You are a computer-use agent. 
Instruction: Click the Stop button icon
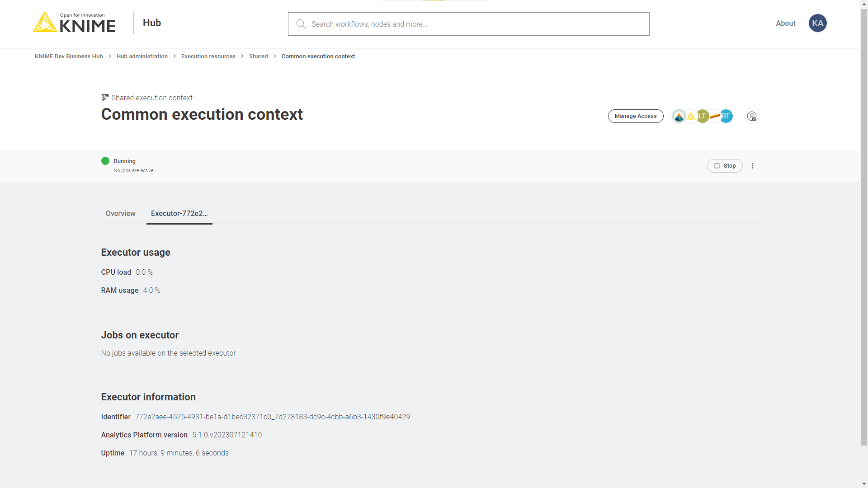[717, 166]
